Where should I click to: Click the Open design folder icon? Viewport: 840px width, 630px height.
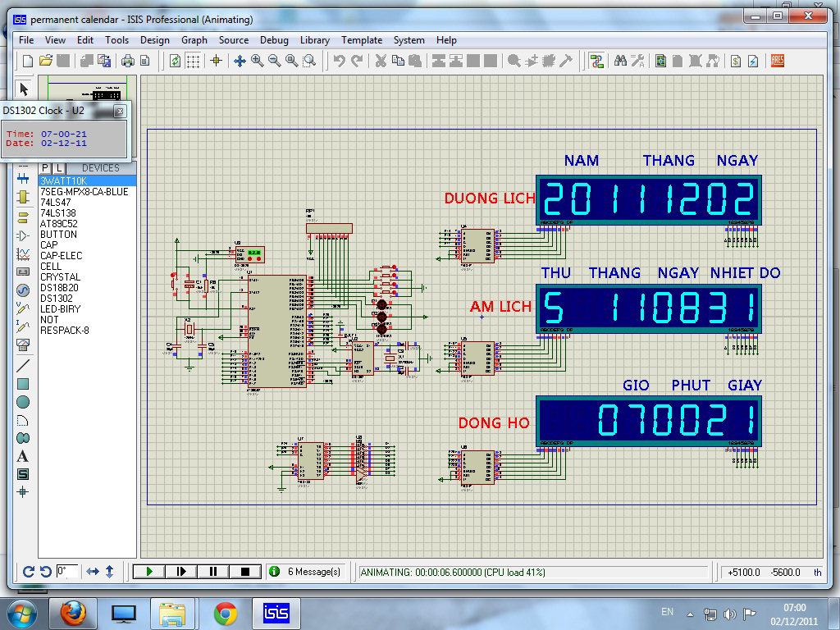click(x=46, y=61)
